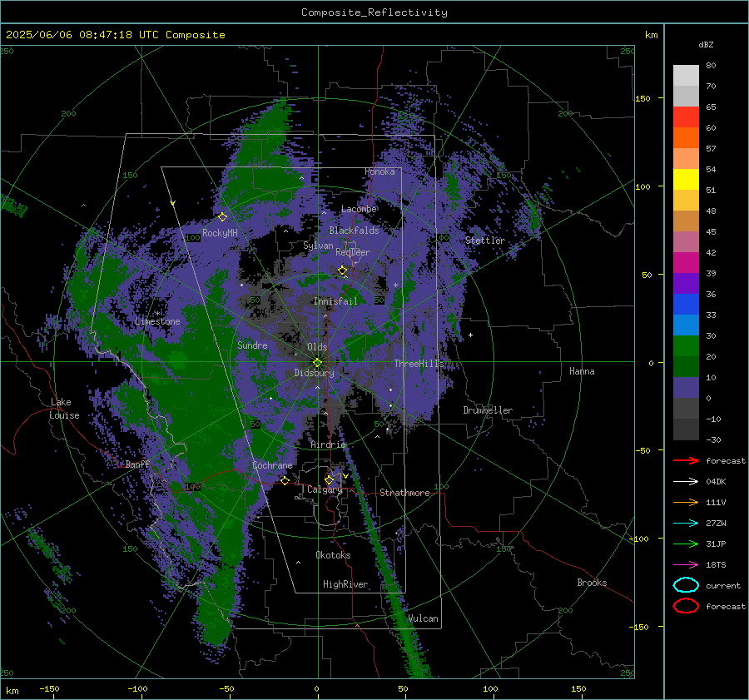749x700 pixels.
Task: Click the Strathmore label
Action: pyautogui.click(x=404, y=493)
